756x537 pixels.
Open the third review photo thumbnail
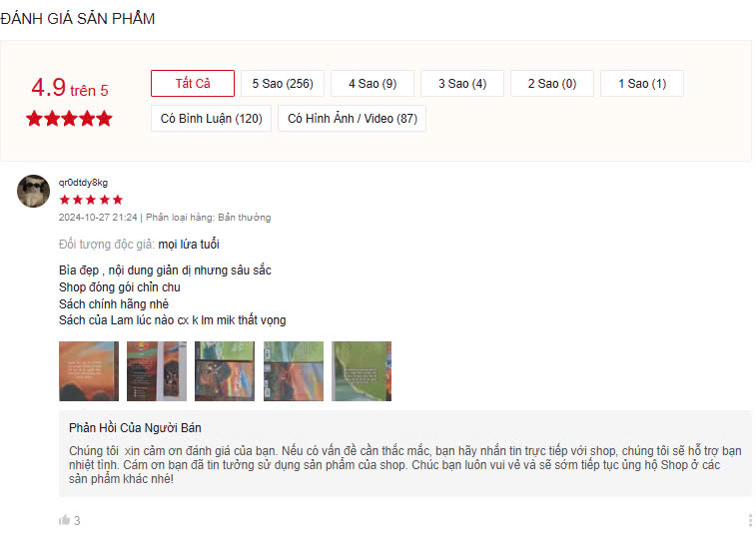225,371
